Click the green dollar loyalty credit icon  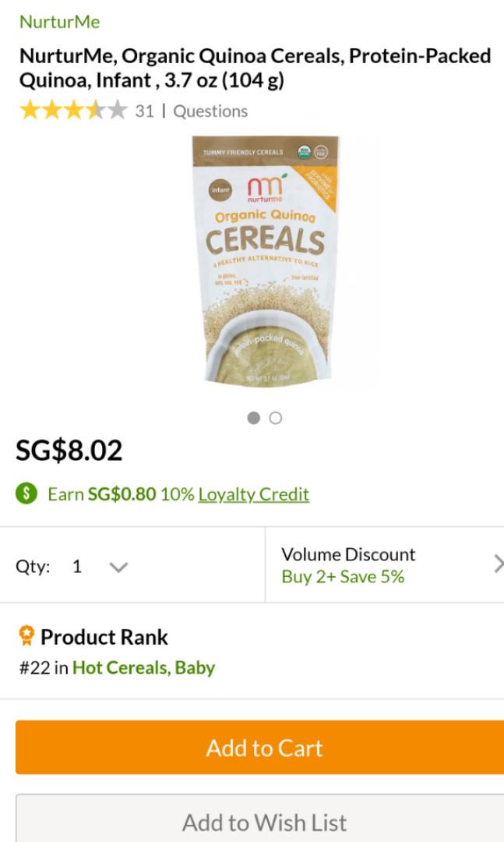[26, 494]
